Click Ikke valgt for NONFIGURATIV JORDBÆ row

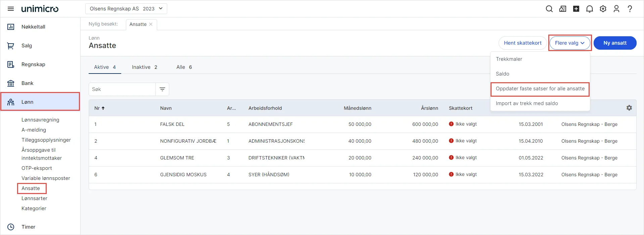(x=466, y=141)
